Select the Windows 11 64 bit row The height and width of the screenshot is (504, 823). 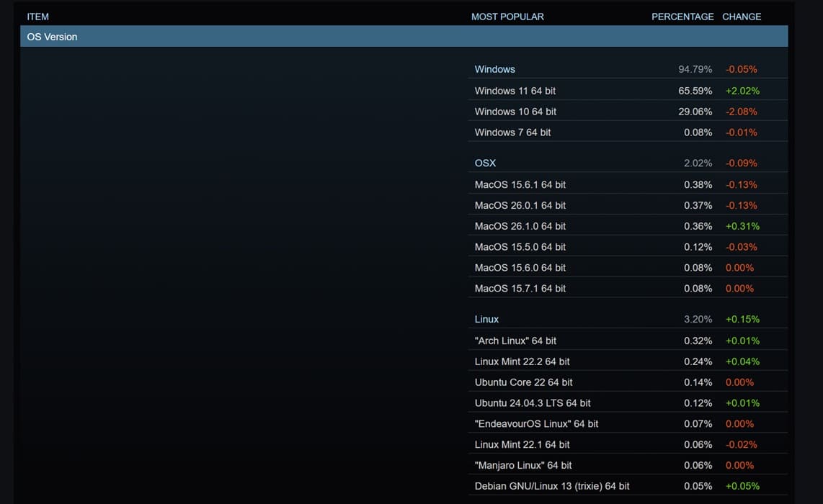[515, 91]
